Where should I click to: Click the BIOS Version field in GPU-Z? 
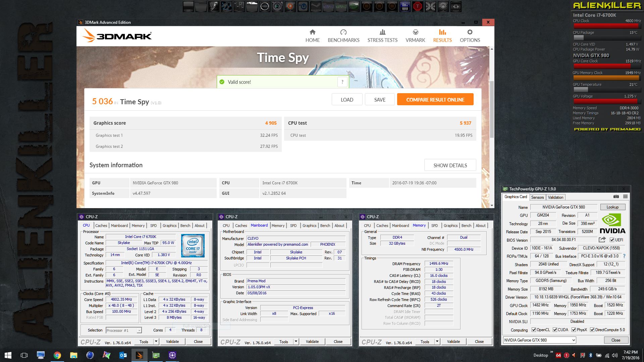coord(563,240)
